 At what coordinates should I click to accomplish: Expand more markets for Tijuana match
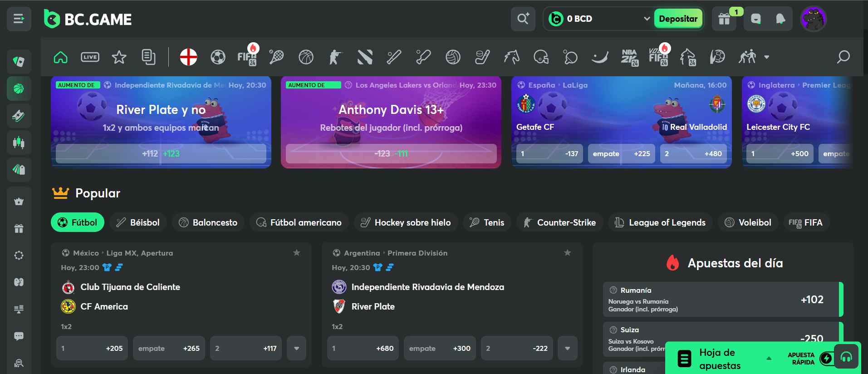(296, 348)
